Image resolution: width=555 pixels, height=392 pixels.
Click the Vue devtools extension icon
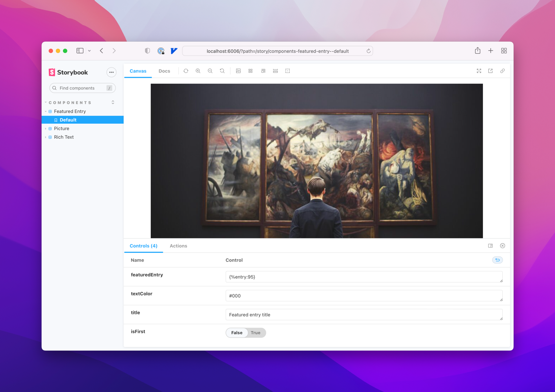(x=174, y=51)
